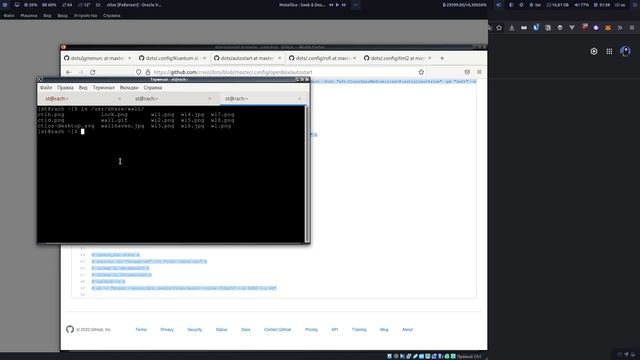Open the terminal Файл menu
640x360 pixels.
pos(46,88)
